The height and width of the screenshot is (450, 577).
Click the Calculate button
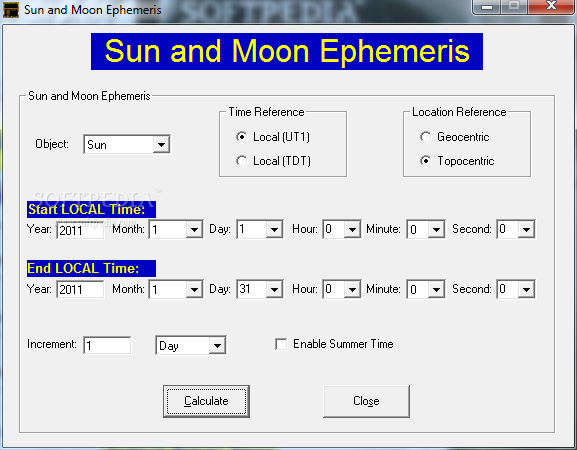(206, 401)
